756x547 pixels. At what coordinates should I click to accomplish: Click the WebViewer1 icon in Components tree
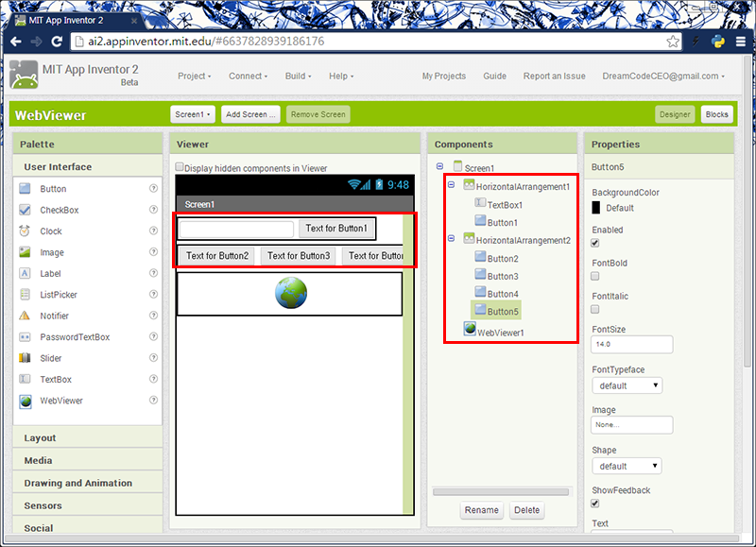click(x=470, y=329)
